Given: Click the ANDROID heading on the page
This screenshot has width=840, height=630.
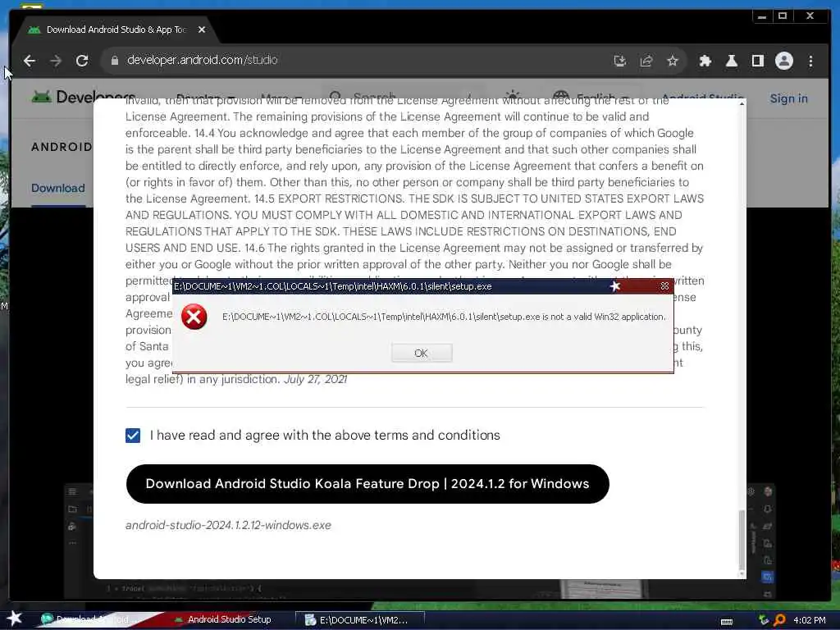Looking at the screenshot, I should [61, 147].
